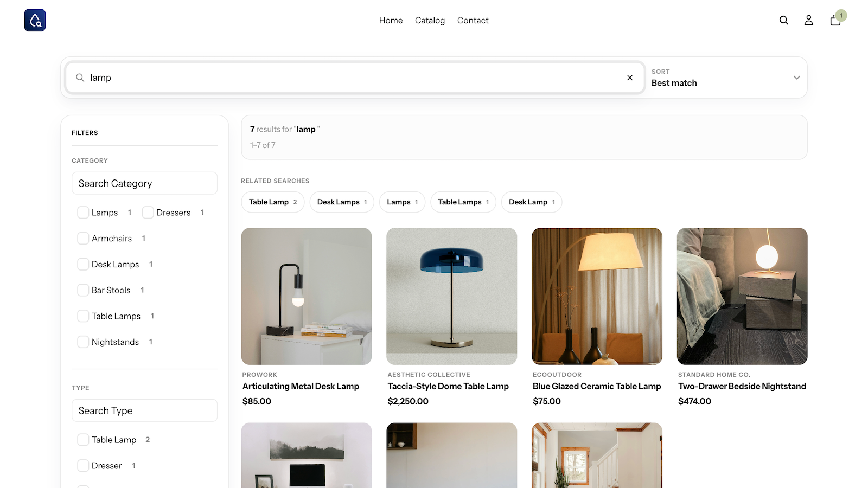
Task: Focus the Search Category field
Action: [144, 183]
